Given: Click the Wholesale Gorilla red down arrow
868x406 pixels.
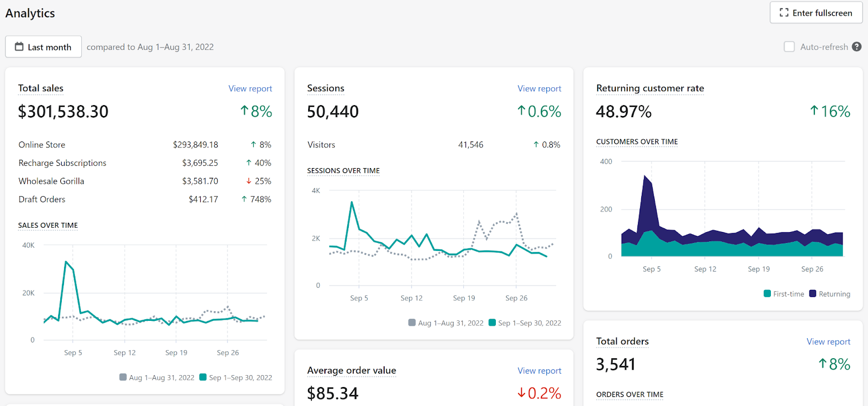Looking at the screenshot, I should tap(249, 181).
